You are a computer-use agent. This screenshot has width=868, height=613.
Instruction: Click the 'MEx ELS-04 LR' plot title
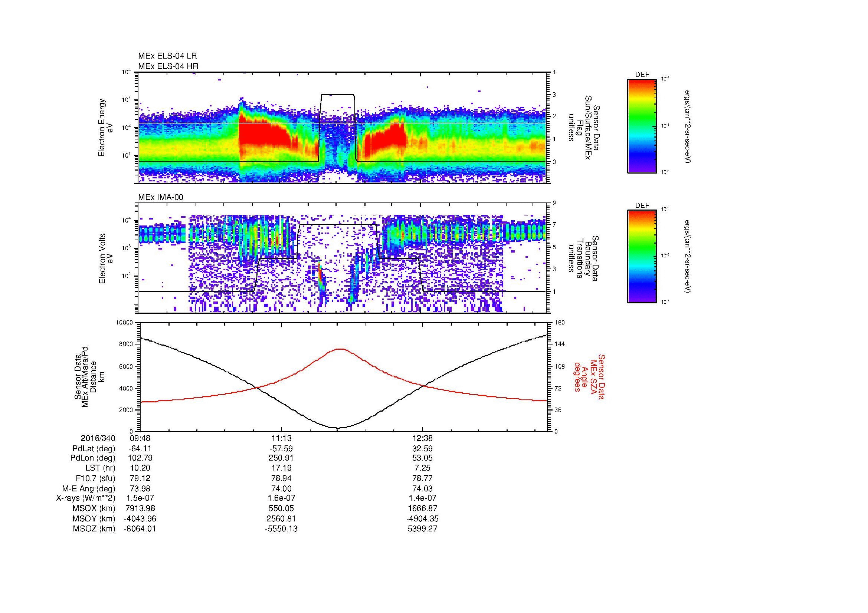pos(167,56)
